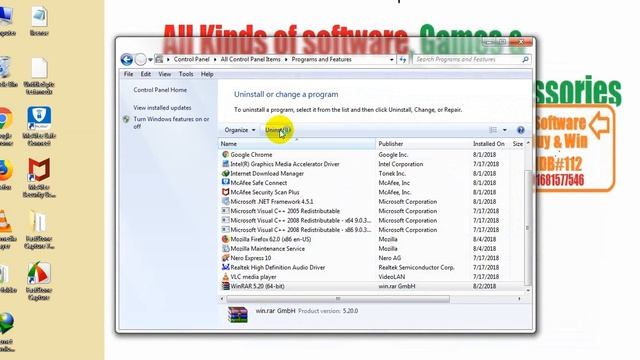Image resolution: width=640 pixels, height=360 pixels.
Task: Select WinRAR 5.20 (64-bit) row icon
Action: [x=225, y=286]
